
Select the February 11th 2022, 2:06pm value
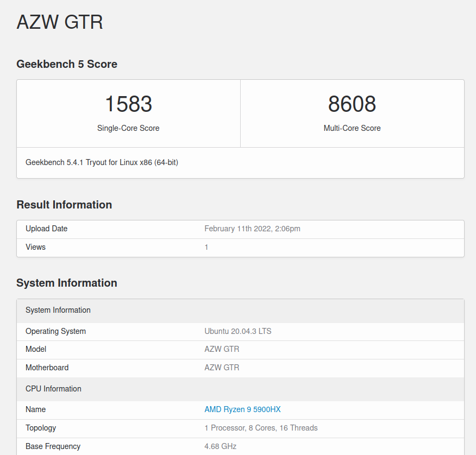click(252, 229)
